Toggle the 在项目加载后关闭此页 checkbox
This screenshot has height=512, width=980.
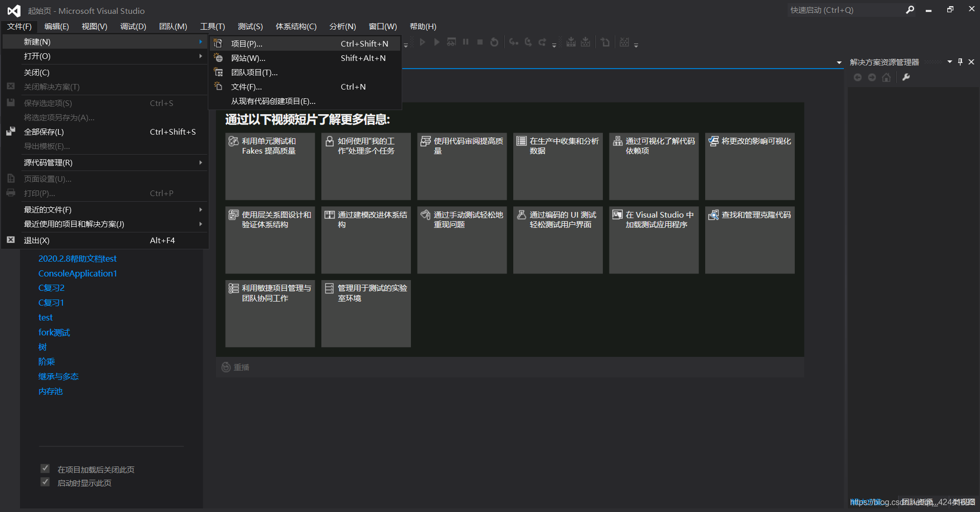click(x=45, y=468)
